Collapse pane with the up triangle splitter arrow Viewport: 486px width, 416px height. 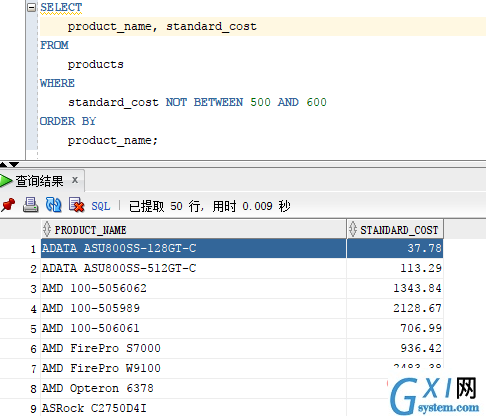pos(3,164)
